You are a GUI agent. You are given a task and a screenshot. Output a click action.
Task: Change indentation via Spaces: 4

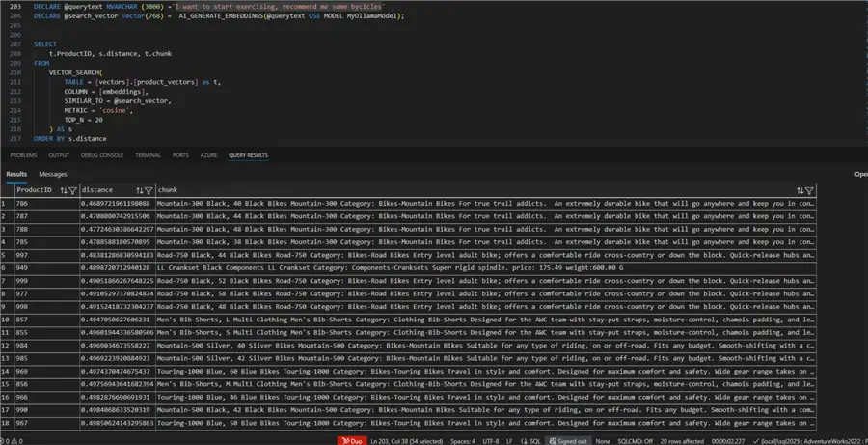tap(462, 441)
